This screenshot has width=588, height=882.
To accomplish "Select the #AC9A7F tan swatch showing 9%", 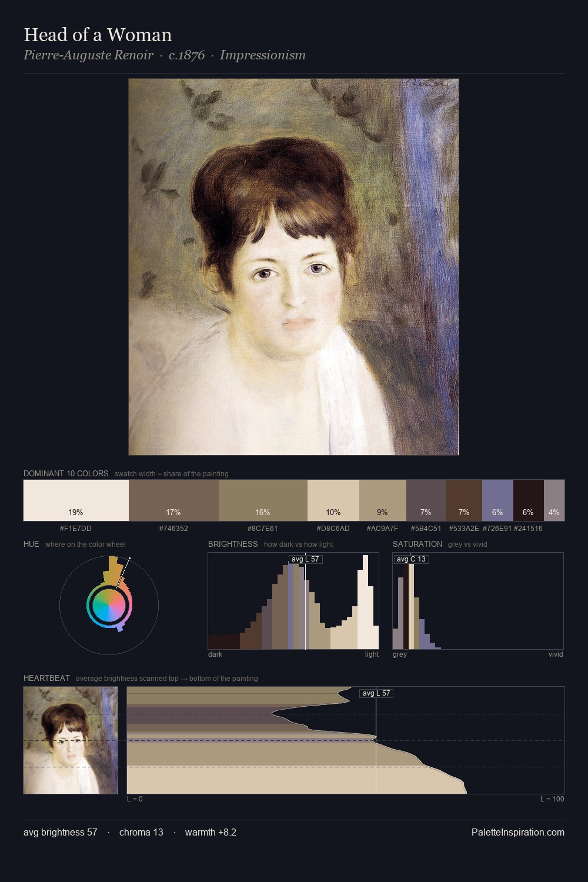I will point(383,500).
